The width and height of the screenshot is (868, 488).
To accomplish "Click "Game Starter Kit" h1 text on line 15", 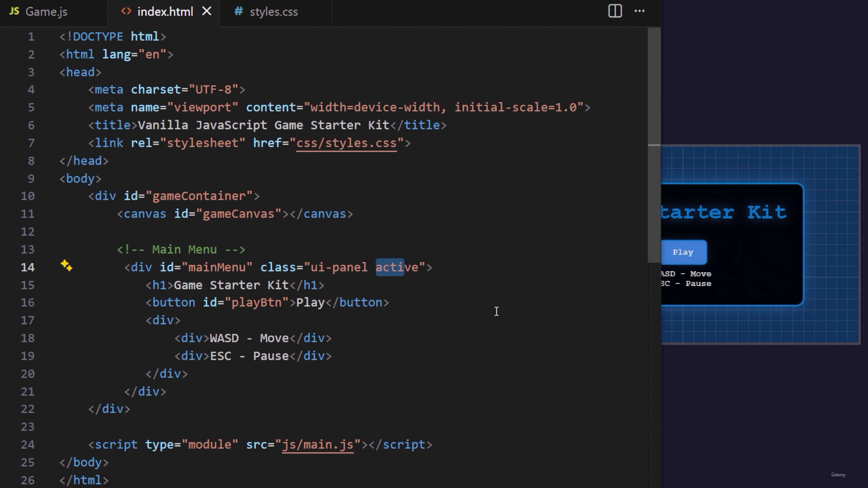I will tap(231, 285).
